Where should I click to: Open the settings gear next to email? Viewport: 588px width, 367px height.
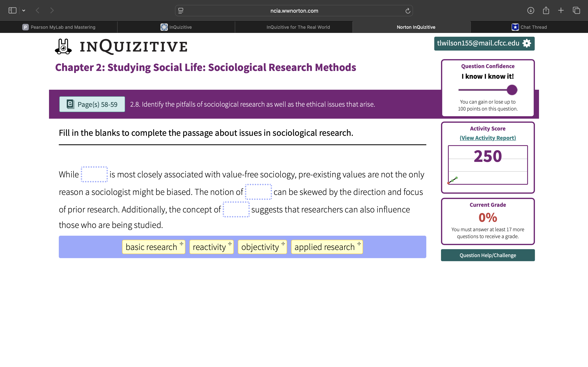pos(527,43)
